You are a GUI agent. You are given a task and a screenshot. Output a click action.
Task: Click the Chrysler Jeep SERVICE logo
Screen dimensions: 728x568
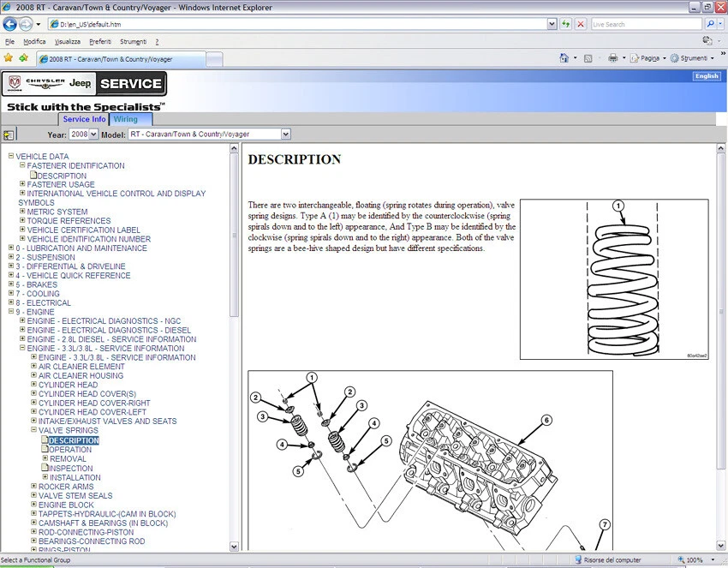(x=86, y=83)
